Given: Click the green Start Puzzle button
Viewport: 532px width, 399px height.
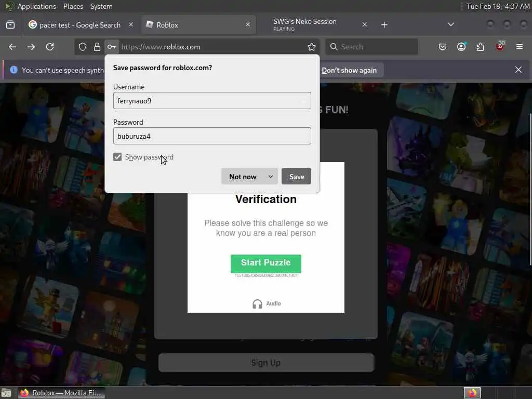Looking at the screenshot, I should pos(265,263).
